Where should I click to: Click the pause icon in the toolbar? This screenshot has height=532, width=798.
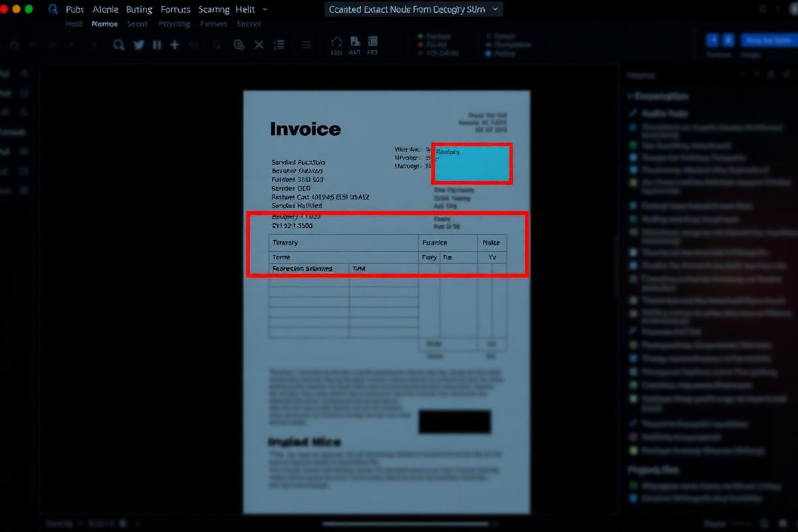(x=157, y=45)
